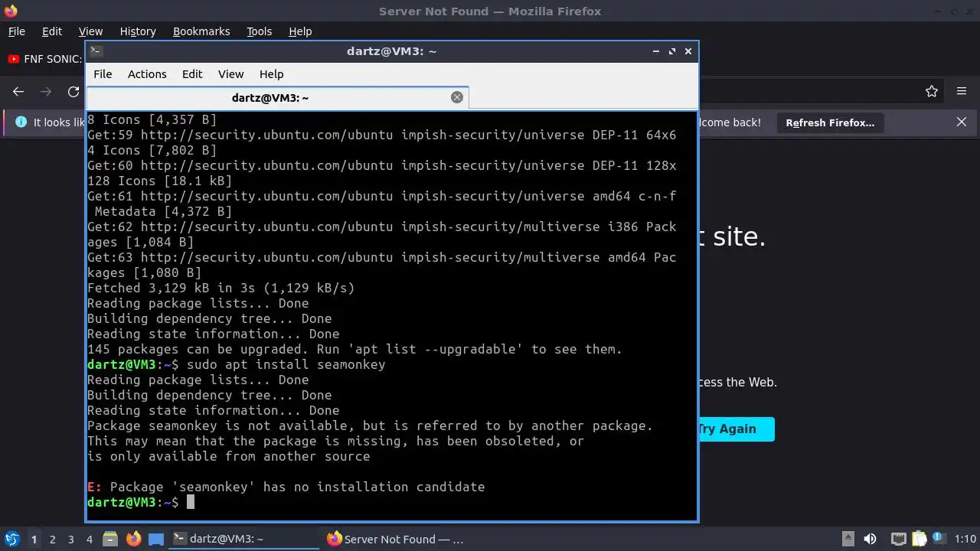Expand the removable media tray arrow

point(848,539)
